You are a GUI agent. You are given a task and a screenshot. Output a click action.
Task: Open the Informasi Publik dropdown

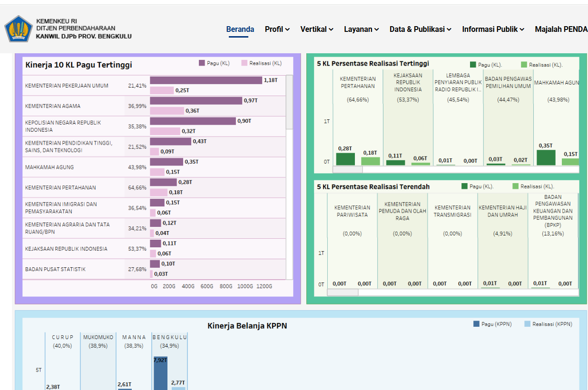[493, 29]
